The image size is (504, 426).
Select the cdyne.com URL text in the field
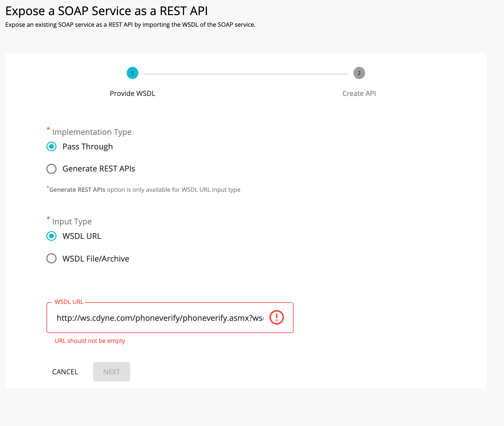click(160, 318)
